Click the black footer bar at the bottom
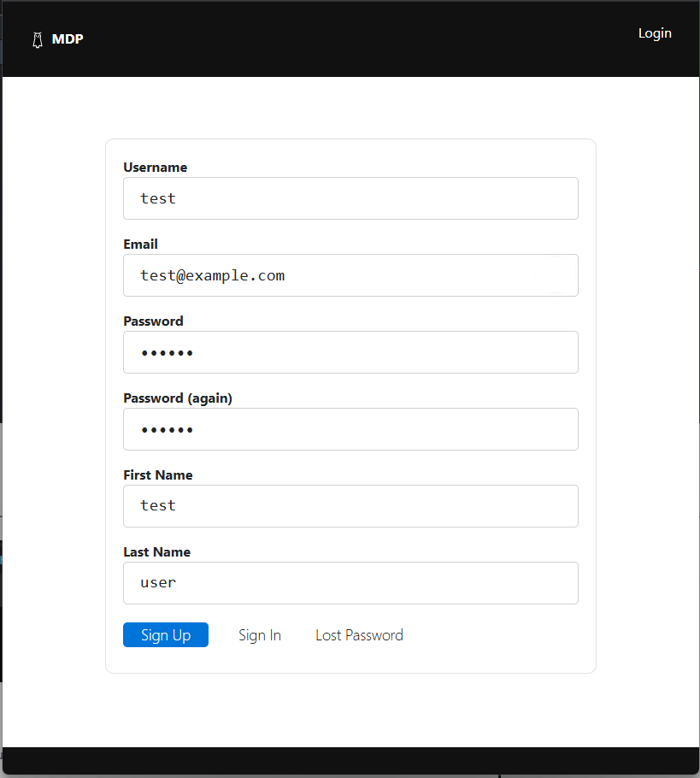 [x=350, y=760]
